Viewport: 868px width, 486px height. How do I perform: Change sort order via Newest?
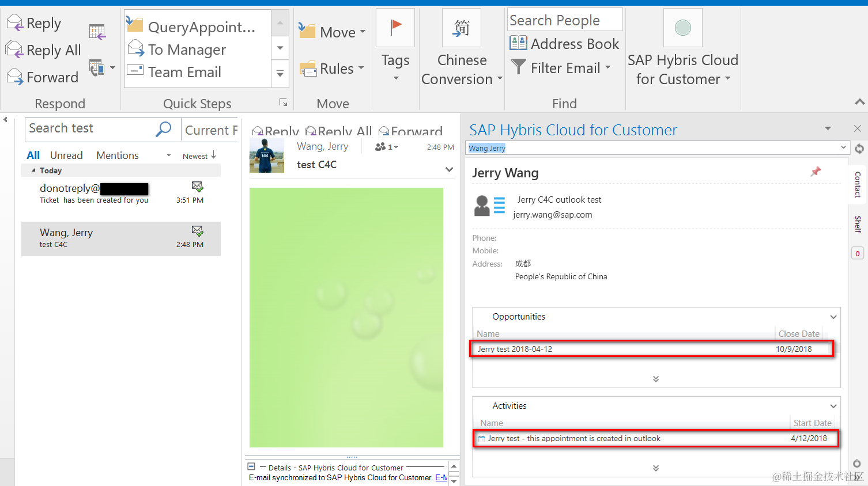click(199, 155)
